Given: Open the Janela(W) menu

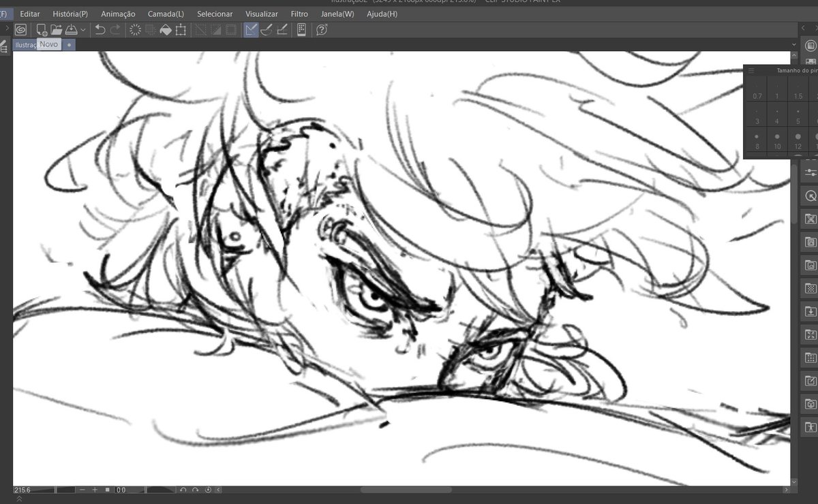Looking at the screenshot, I should point(337,14).
